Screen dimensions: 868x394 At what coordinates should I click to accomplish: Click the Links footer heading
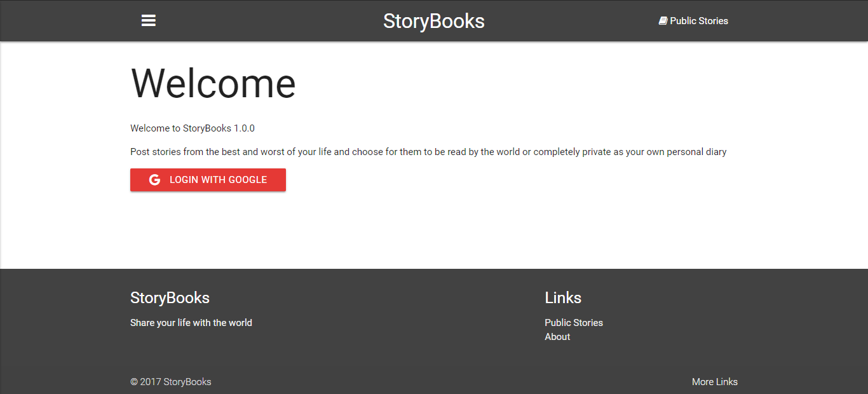tap(563, 297)
